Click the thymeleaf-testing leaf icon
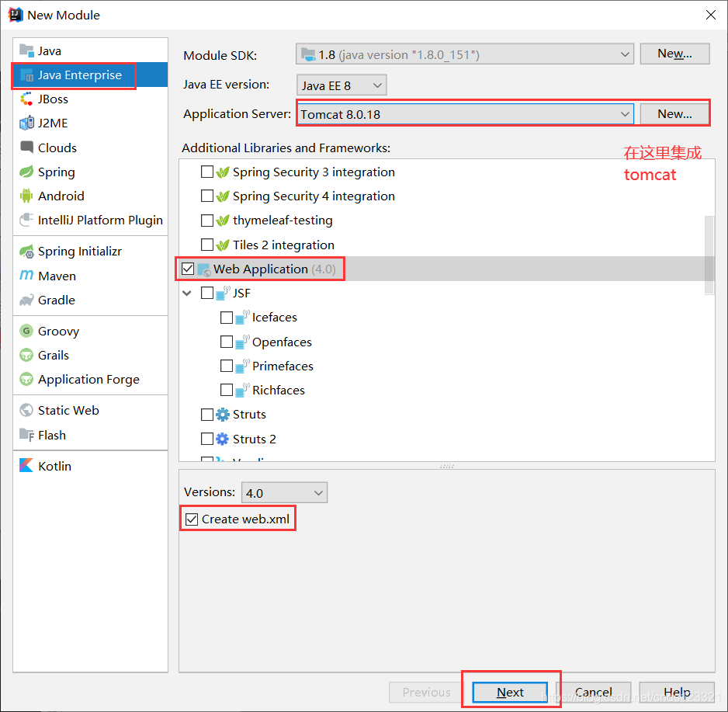The image size is (728, 712). [x=223, y=221]
